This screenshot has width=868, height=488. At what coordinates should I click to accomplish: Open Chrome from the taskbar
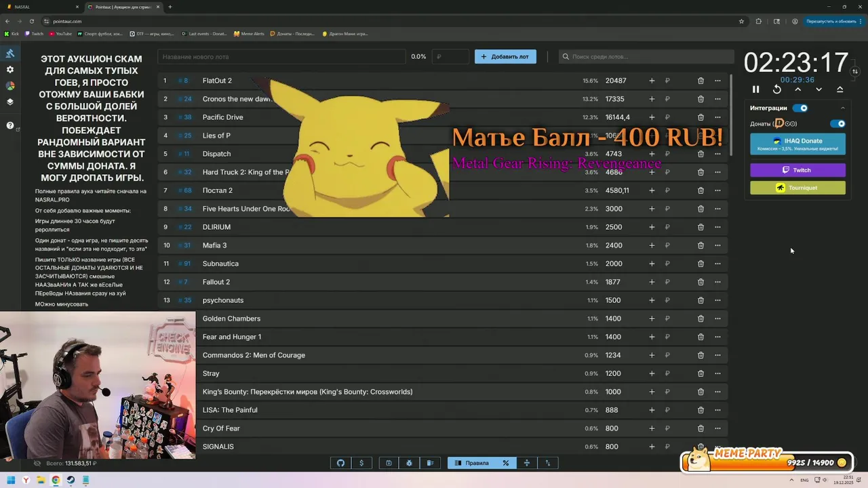point(56,481)
